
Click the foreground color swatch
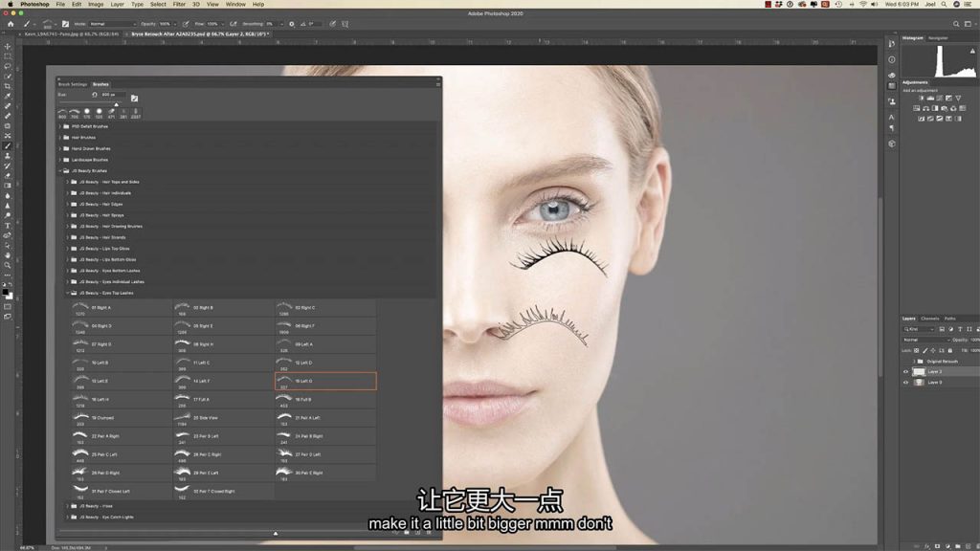(x=6, y=292)
